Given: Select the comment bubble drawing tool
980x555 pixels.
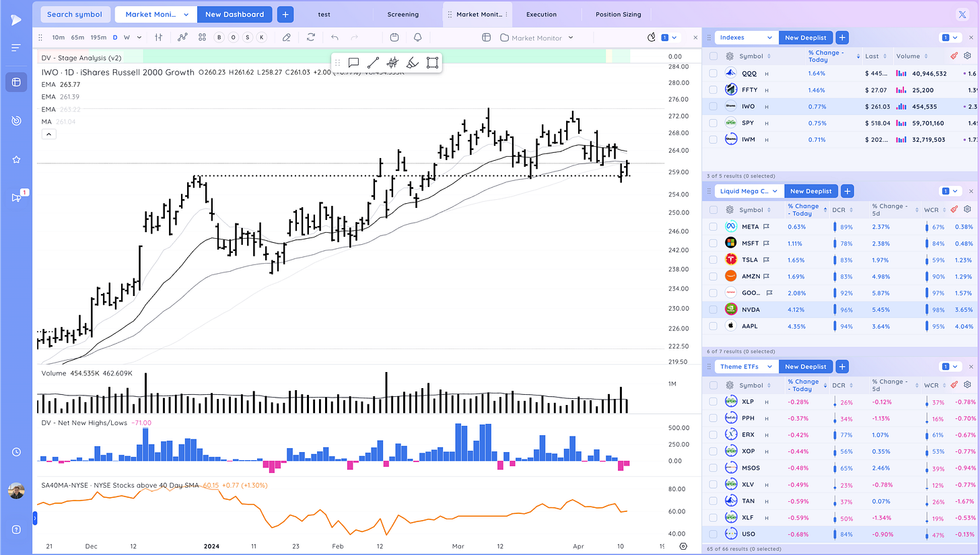Looking at the screenshot, I should point(353,63).
